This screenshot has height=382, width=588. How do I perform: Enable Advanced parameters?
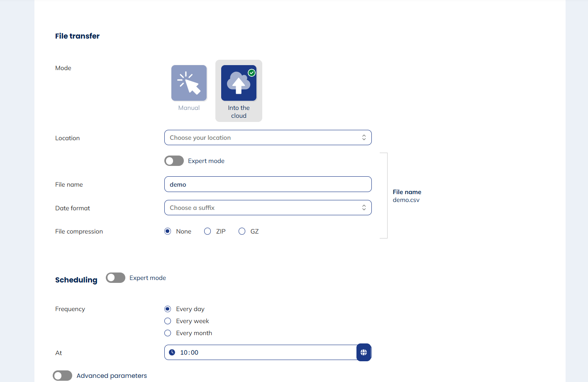[62, 375]
